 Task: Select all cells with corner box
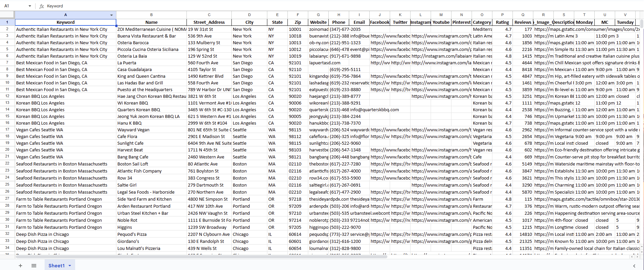click(7, 15)
